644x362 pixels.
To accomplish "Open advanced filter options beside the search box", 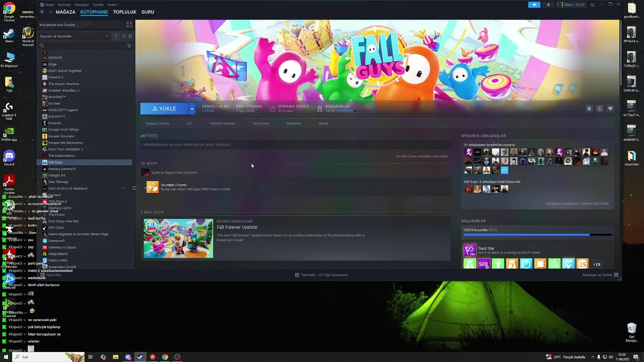I will point(129,46).
